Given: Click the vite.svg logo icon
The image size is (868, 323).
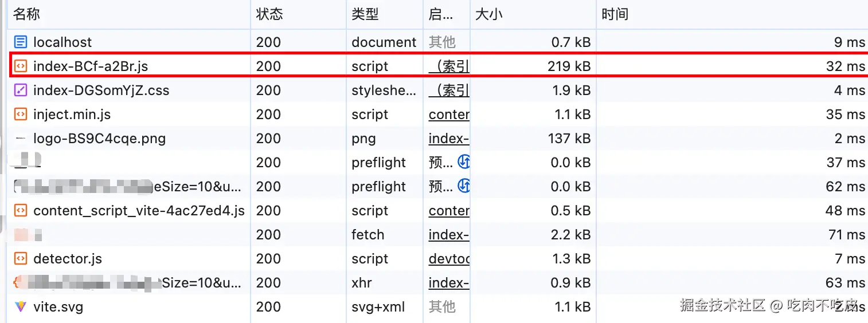Looking at the screenshot, I should tap(21, 307).
